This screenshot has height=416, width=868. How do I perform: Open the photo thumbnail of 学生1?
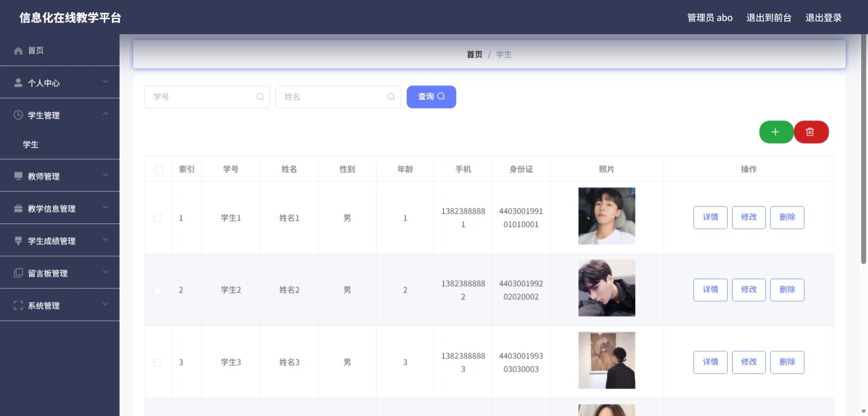607,216
